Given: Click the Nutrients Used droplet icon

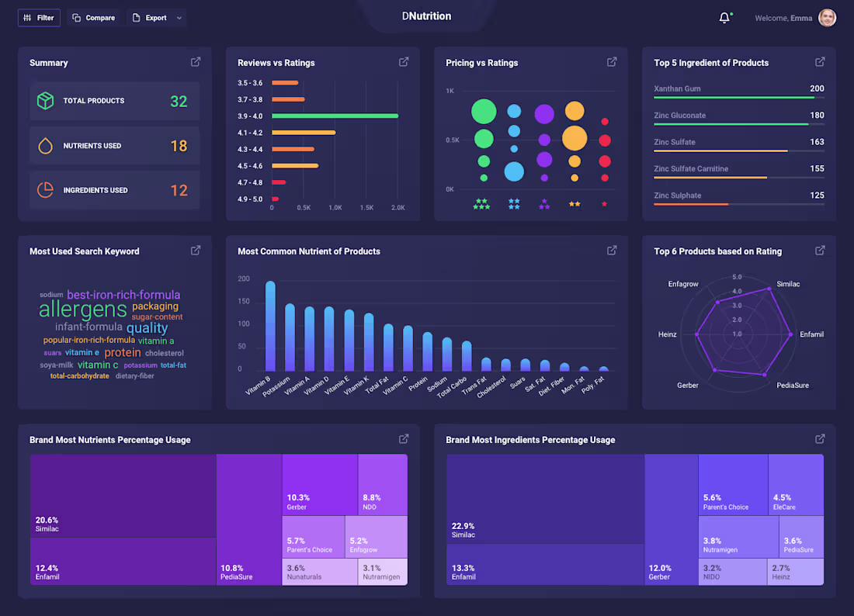Looking at the screenshot, I should click(46, 146).
